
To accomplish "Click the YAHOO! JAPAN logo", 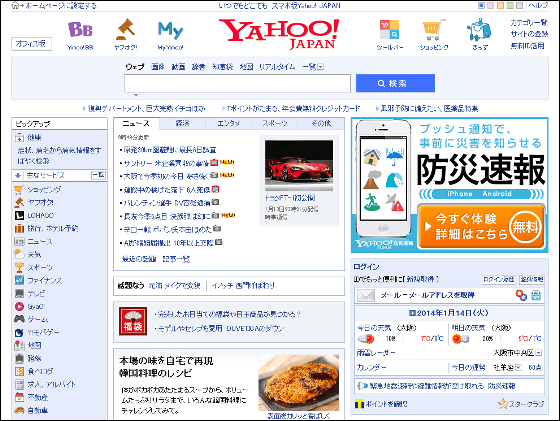I will (279, 34).
